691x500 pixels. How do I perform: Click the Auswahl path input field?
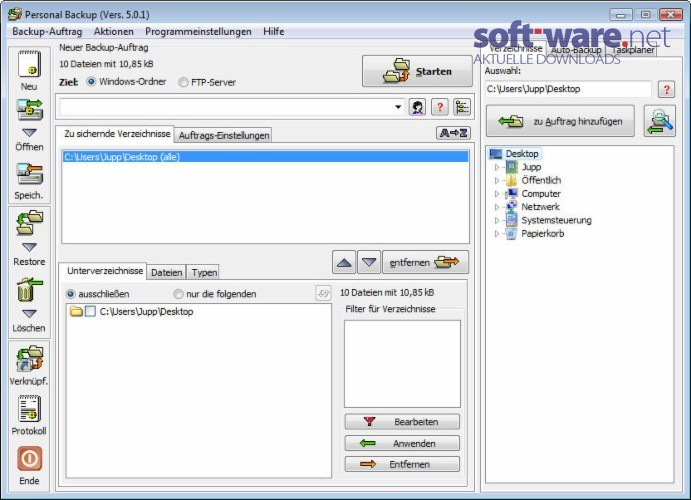568,89
